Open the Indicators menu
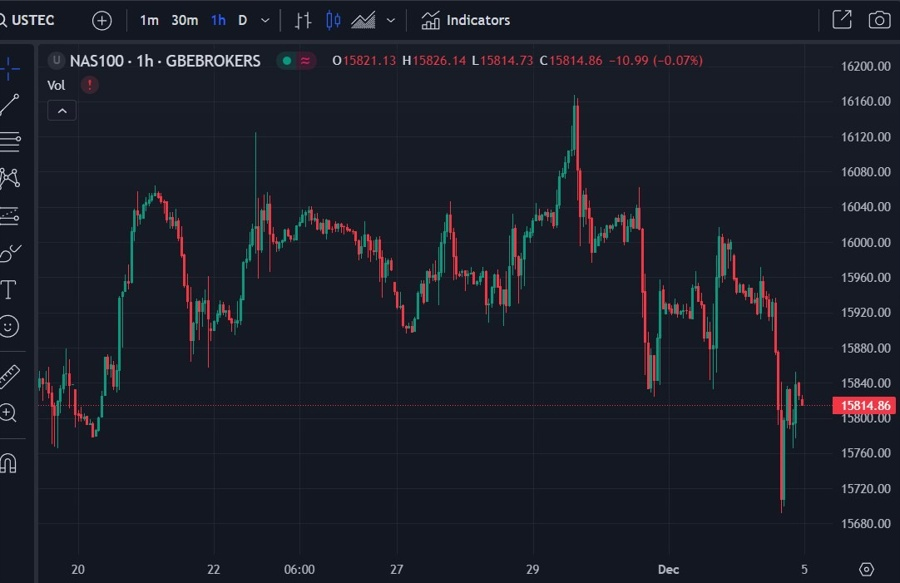The height and width of the screenshot is (583, 900). 465,21
